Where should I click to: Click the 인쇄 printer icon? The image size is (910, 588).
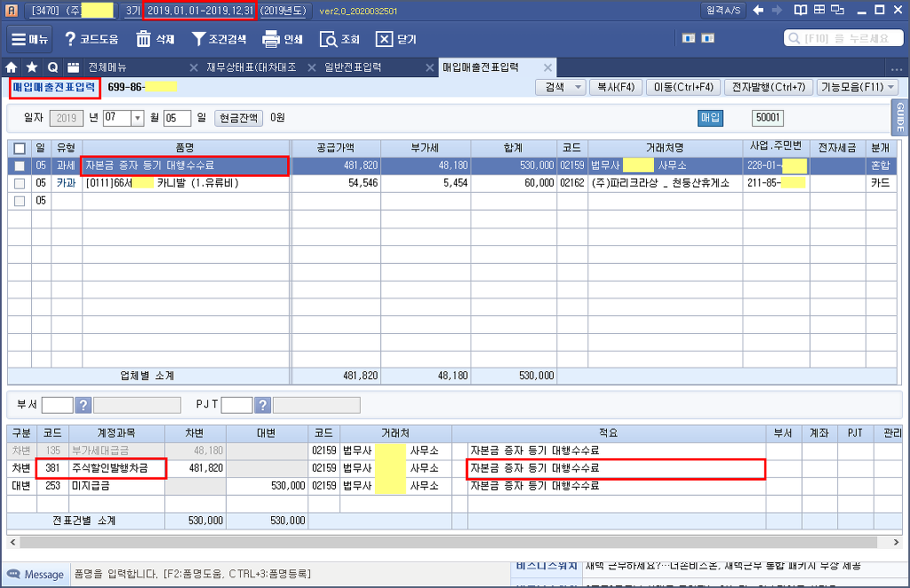pyautogui.click(x=283, y=40)
